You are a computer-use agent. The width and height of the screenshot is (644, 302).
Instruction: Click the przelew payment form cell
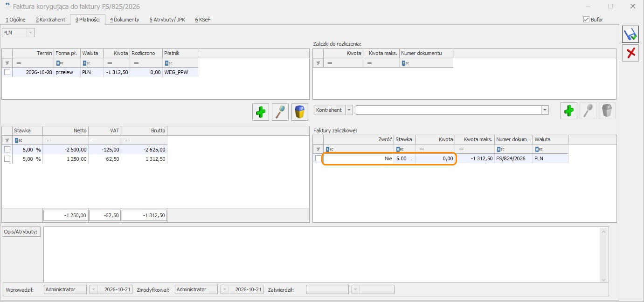pyautogui.click(x=67, y=72)
